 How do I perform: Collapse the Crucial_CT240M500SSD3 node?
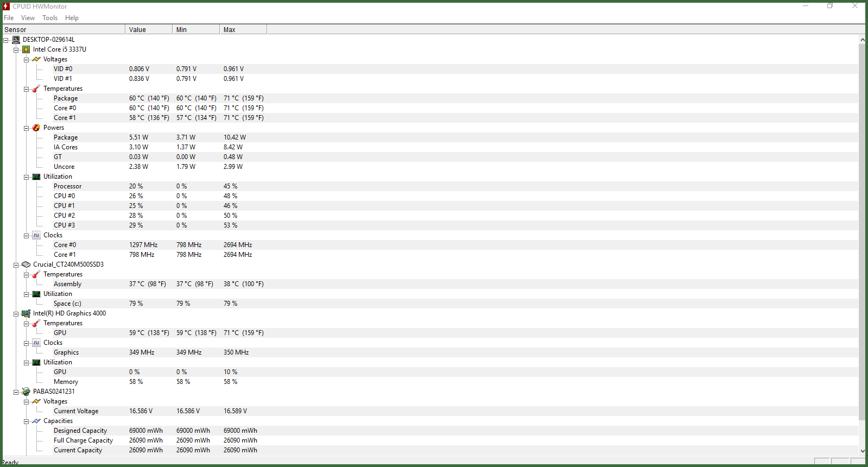pos(16,265)
